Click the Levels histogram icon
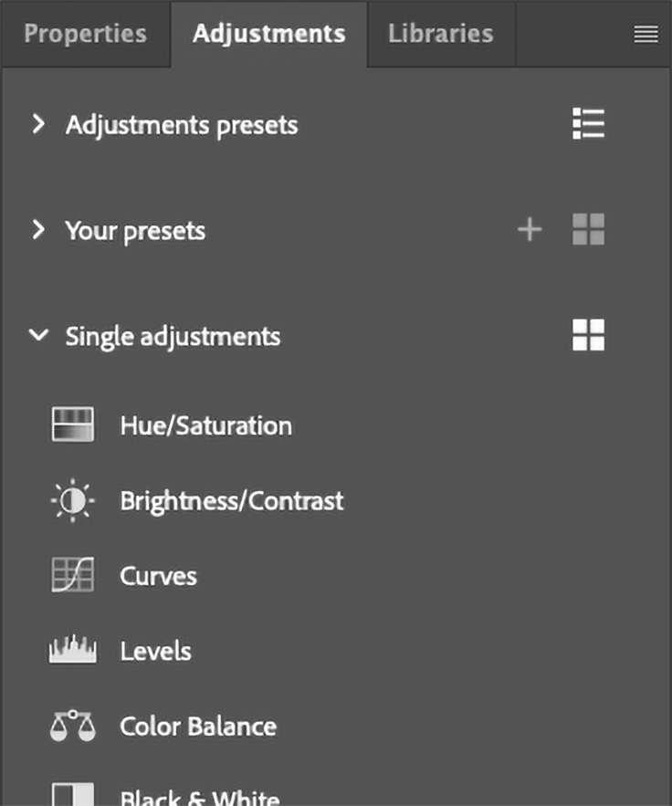This screenshot has height=806, width=672. [x=72, y=651]
